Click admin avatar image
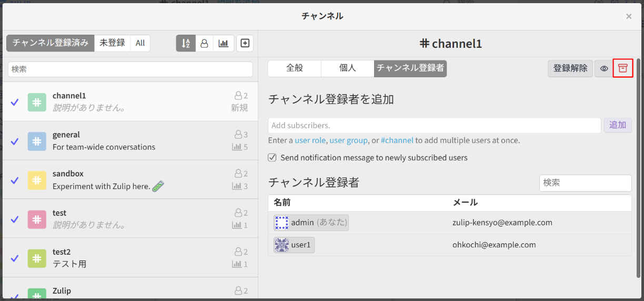This screenshot has height=301, width=644. click(282, 223)
